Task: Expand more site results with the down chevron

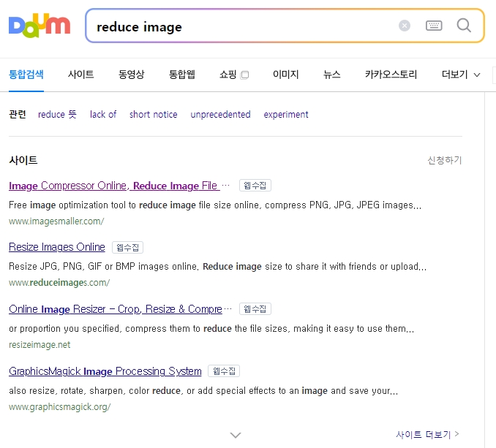Action: pos(236,435)
